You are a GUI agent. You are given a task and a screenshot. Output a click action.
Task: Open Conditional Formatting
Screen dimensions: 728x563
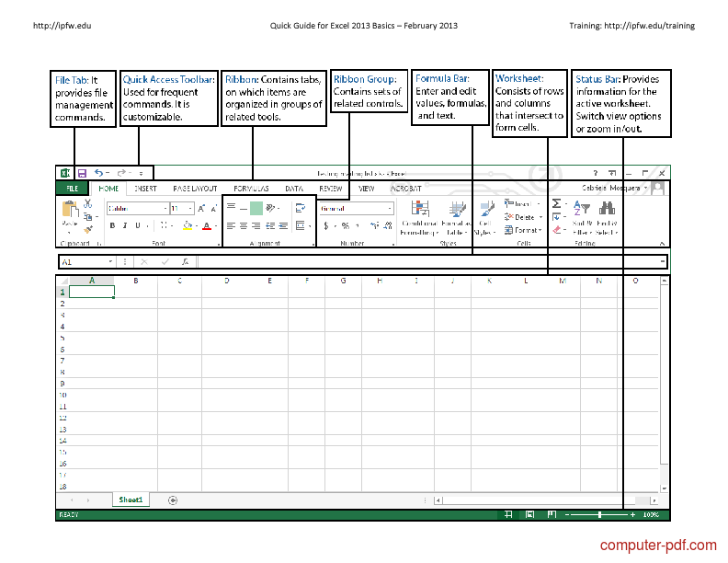tap(419, 217)
